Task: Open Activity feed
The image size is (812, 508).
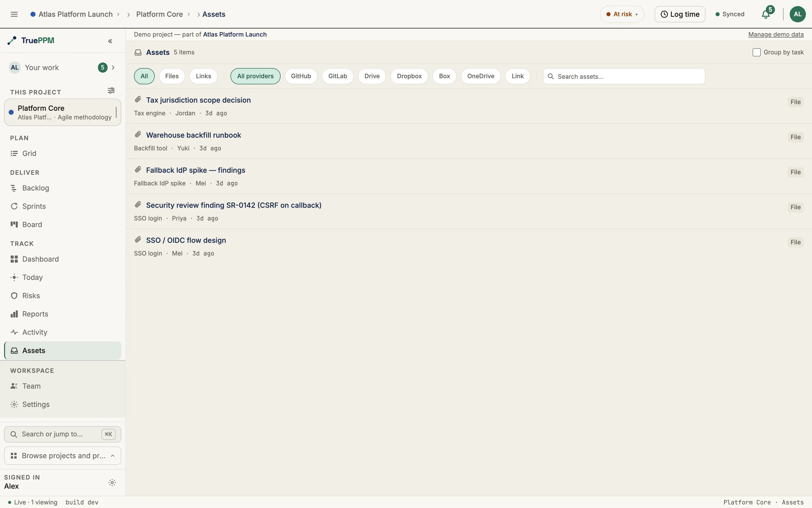Action: (x=63, y=332)
